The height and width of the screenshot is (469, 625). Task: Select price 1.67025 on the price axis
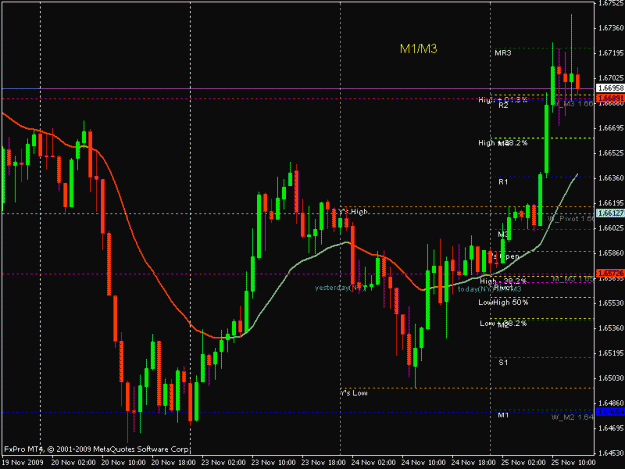[x=611, y=78]
